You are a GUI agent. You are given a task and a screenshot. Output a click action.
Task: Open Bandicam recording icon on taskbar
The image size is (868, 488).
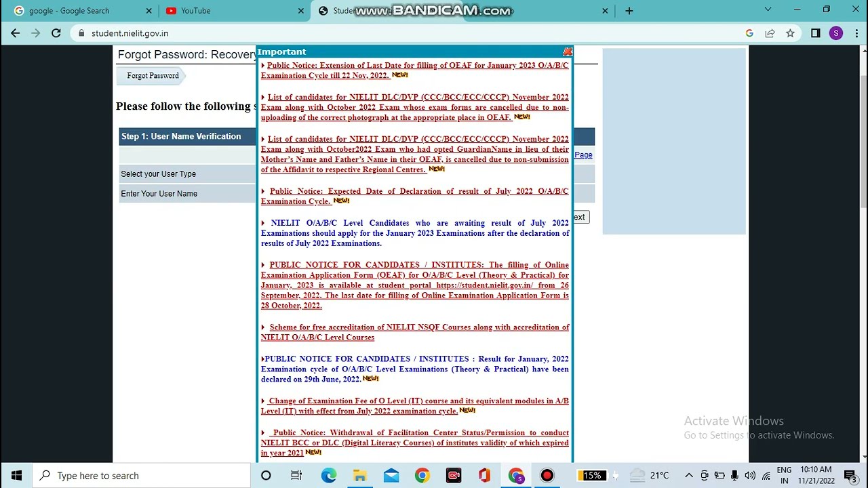point(547,476)
